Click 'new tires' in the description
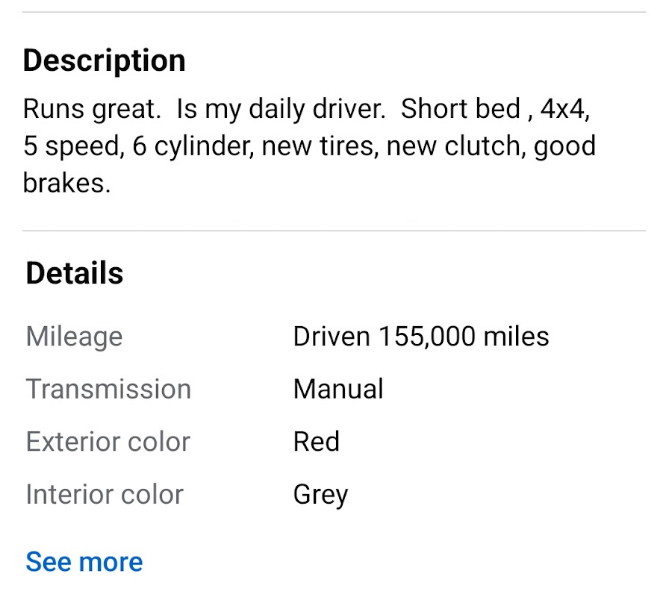 [320, 146]
